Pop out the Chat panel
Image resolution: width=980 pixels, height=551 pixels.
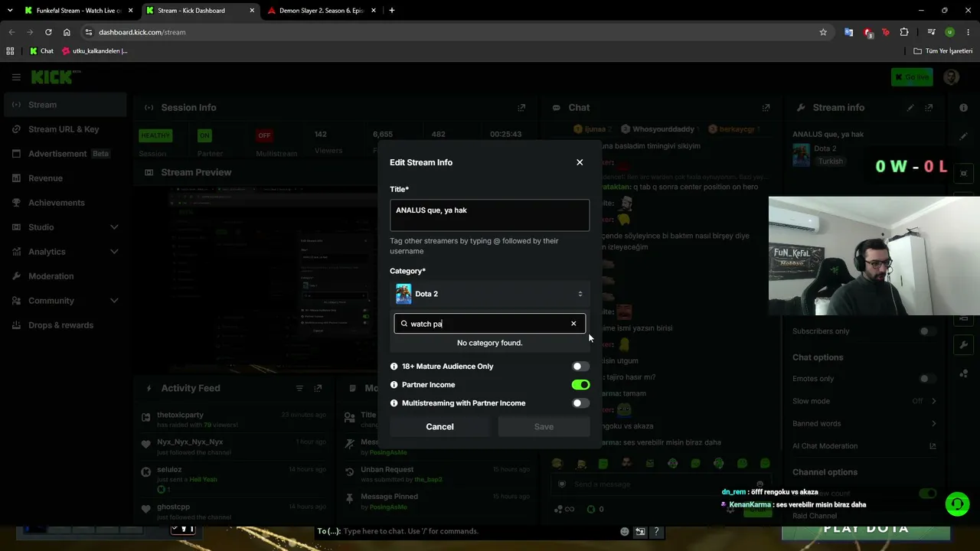(x=766, y=108)
